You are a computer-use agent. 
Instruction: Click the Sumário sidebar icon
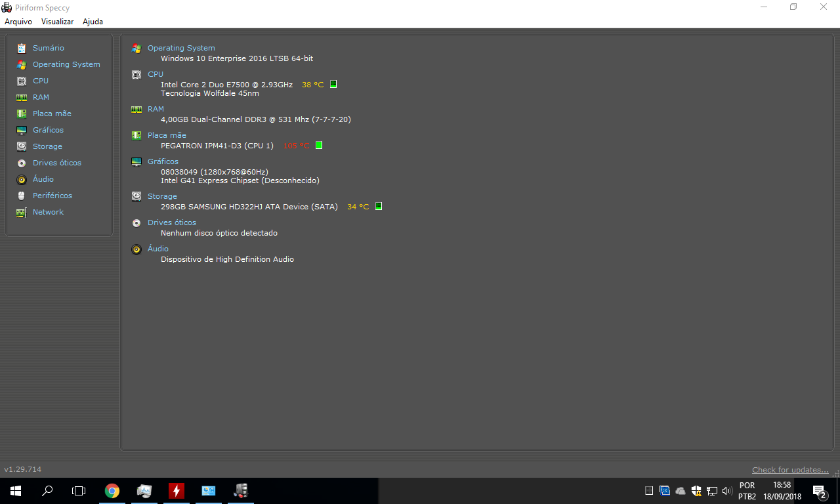pos(22,48)
